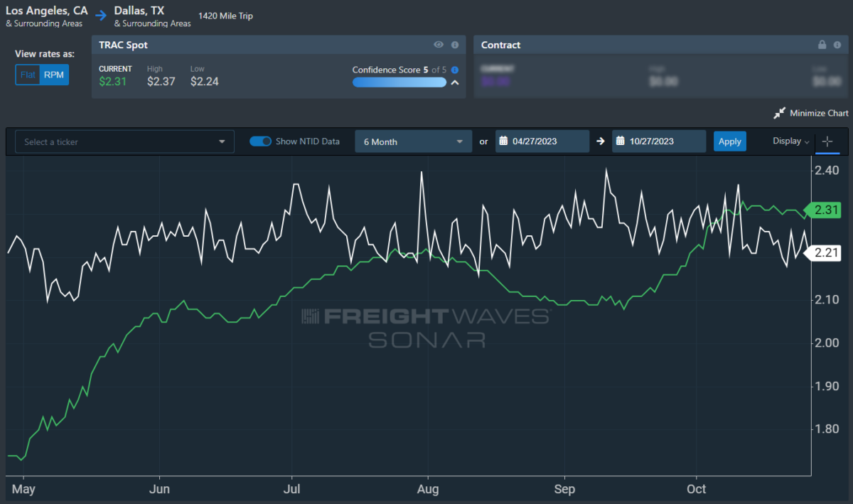Toggle the Show NTID Data switch

tap(260, 141)
